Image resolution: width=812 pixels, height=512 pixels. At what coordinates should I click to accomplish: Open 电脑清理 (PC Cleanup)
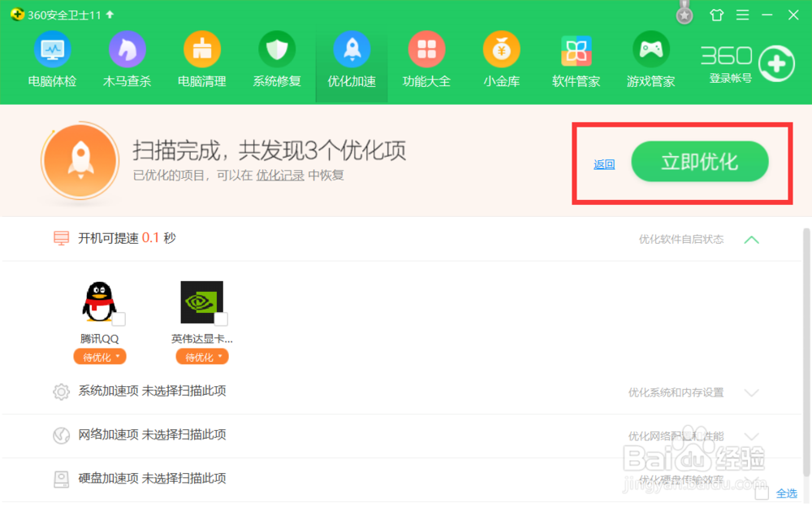pos(201,59)
